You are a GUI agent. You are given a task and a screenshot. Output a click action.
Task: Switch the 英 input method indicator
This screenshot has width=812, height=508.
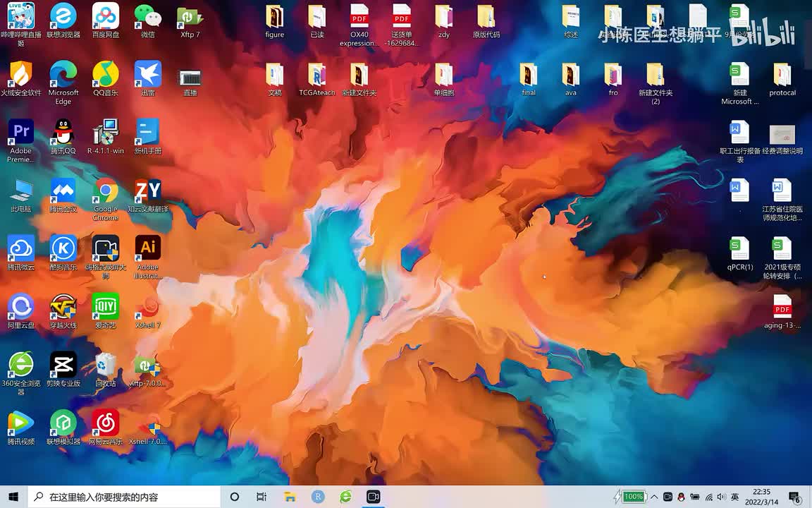point(735,497)
